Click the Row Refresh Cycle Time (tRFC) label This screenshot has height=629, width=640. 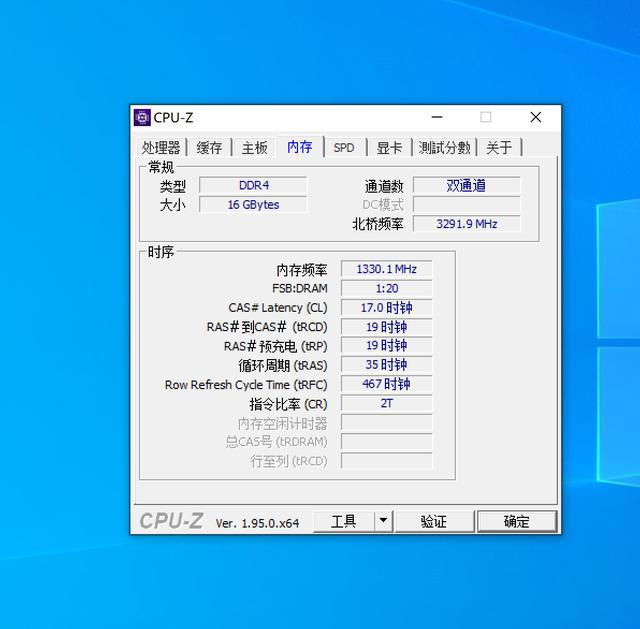pos(246,385)
